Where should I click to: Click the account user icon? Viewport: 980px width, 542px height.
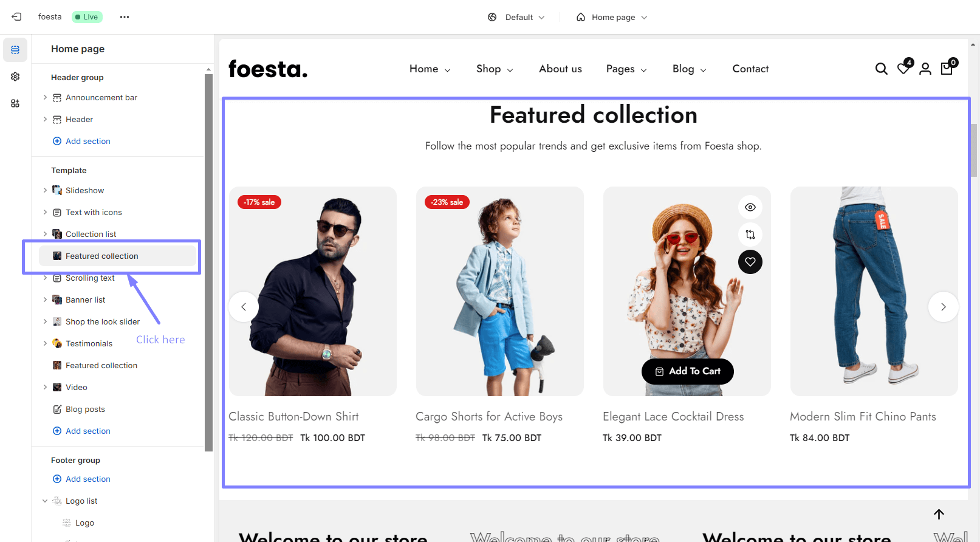pyautogui.click(x=925, y=69)
